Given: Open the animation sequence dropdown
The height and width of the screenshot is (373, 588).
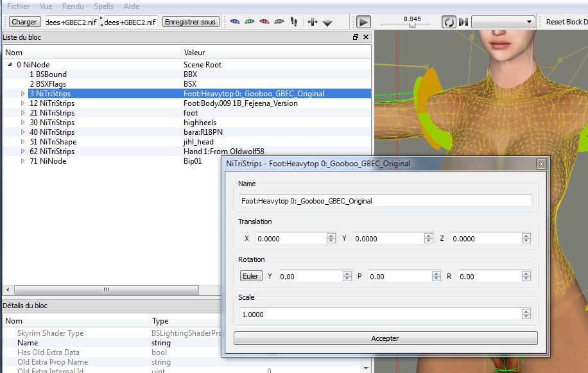Looking at the screenshot, I should [503, 22].
